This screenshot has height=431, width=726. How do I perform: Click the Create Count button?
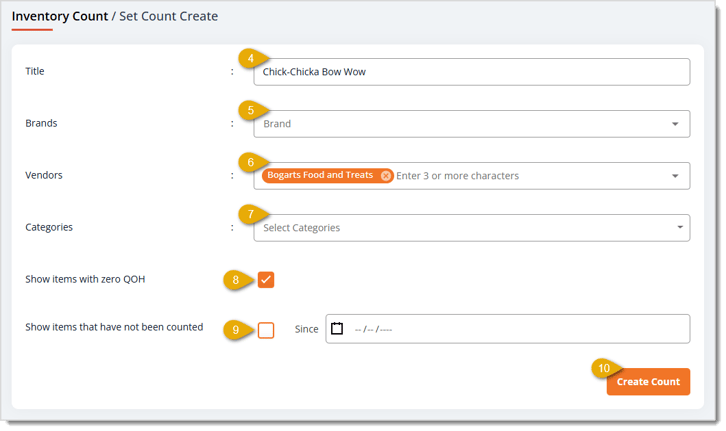[x=648, y=382]
